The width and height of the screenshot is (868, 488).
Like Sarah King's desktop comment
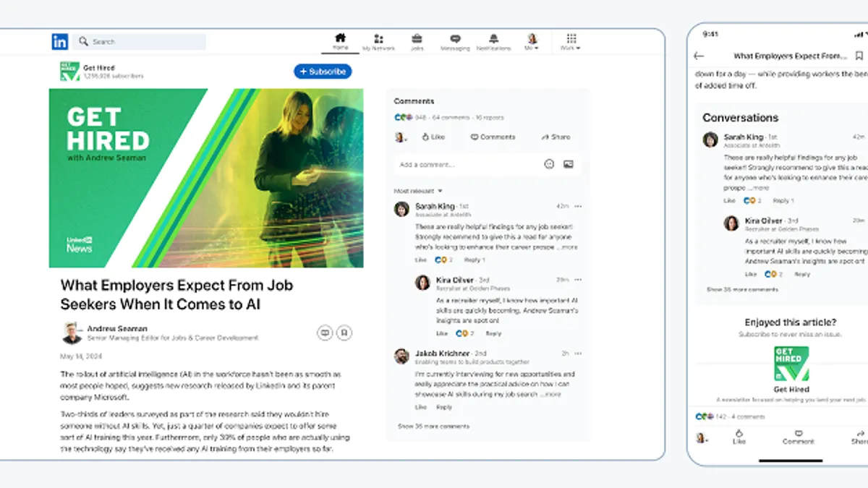pos(421,260)
